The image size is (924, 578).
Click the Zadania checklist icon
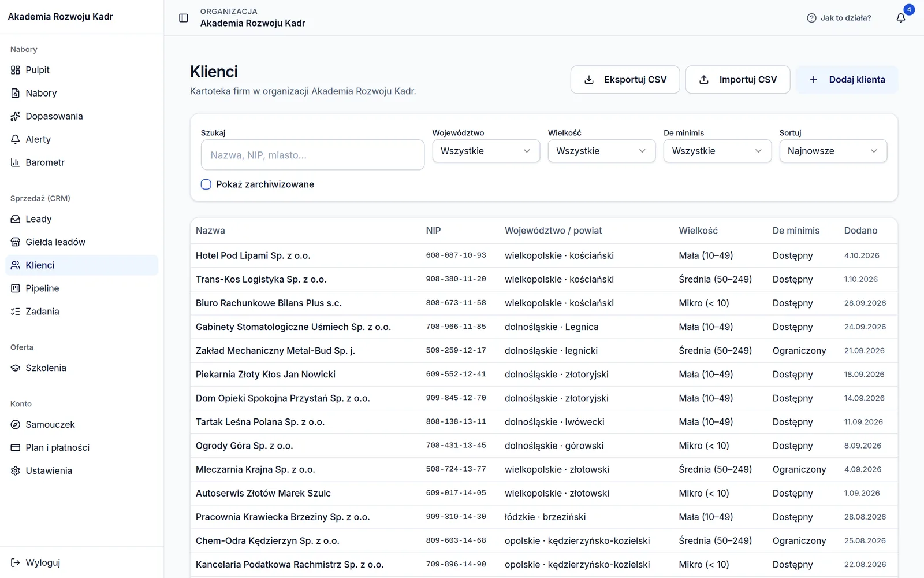click(16, 312)
